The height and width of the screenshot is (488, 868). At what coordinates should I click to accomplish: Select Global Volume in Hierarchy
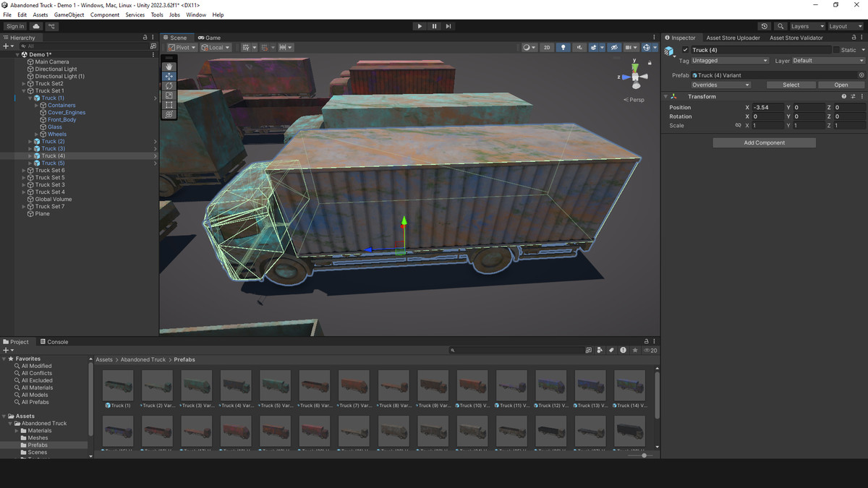pos(54,199)
